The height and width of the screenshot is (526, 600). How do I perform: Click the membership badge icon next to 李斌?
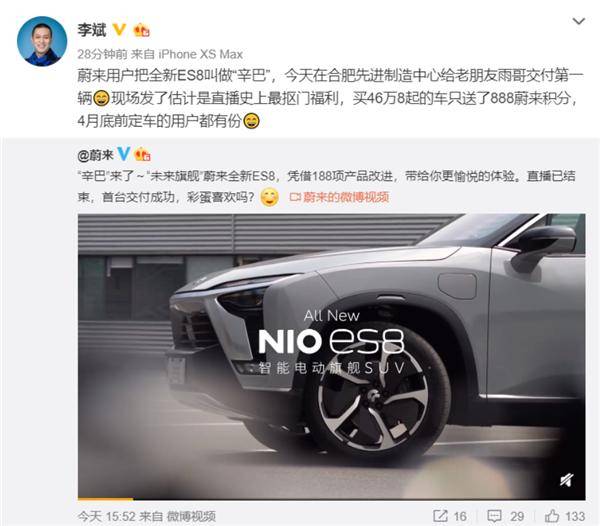tap(141, 30)
